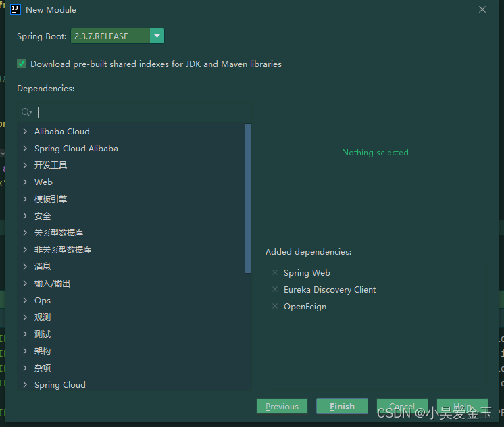
Task: Expand the Alibaba Cloud category
Action: point(25,131)
